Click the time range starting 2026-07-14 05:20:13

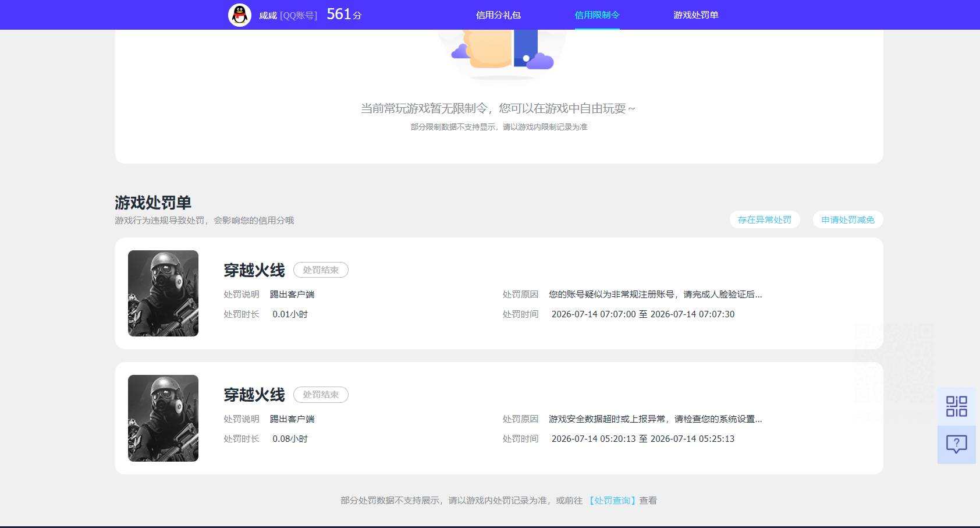click(643, 439)
